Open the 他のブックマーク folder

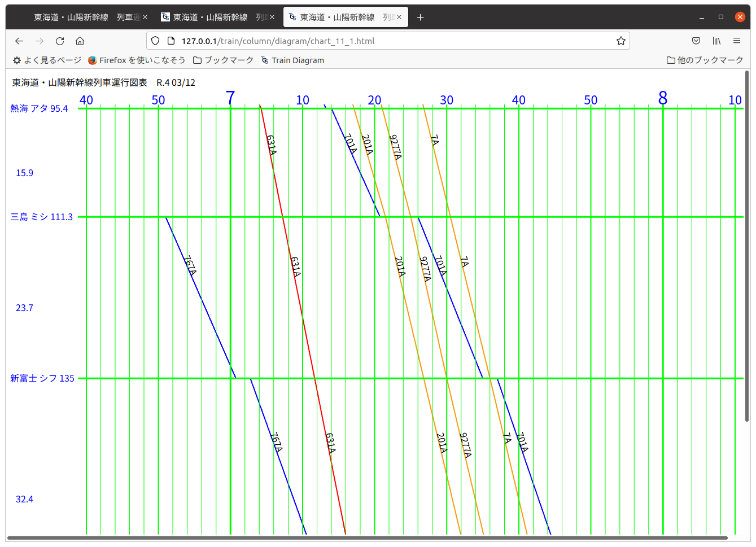[705, 60]
